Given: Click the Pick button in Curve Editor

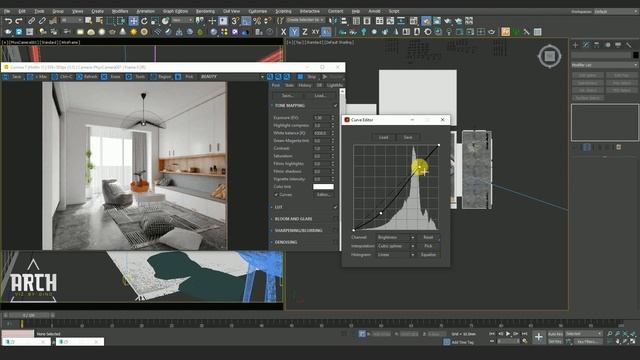Looking at the screenshot, I should (428, 246).
